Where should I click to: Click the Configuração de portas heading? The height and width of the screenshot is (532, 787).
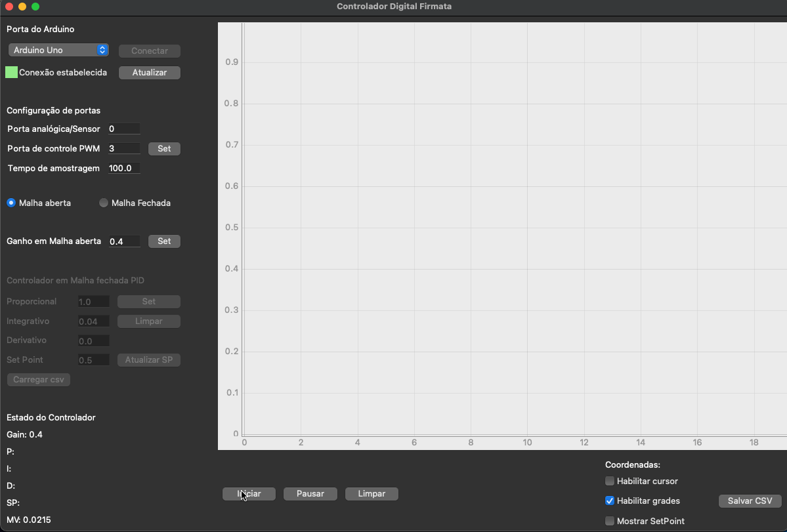(54, 111)
